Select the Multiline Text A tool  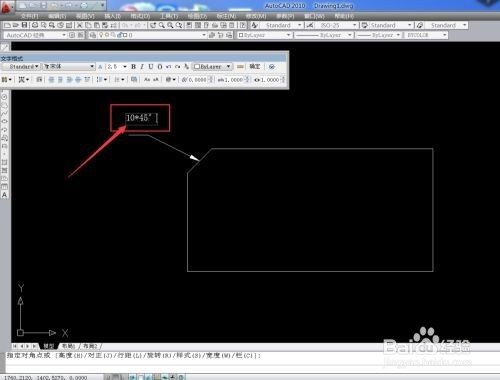pos(5,195)
